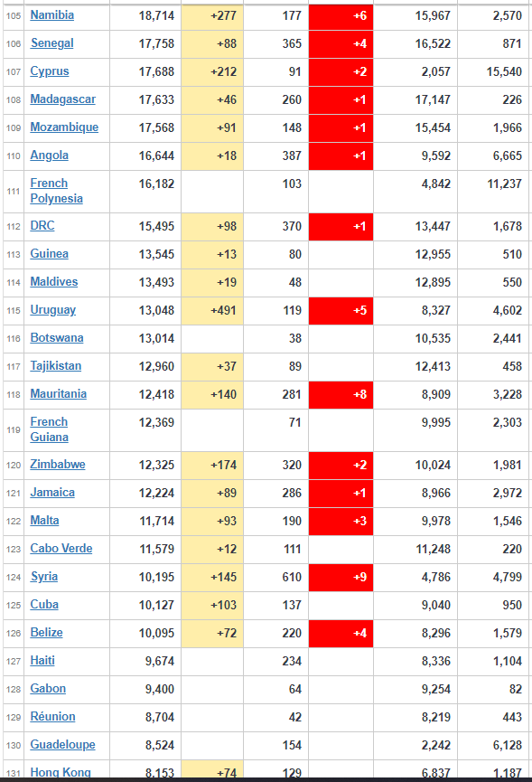Open the Botswana link
This screenshot has width=532, height=782.
point(57,337)
